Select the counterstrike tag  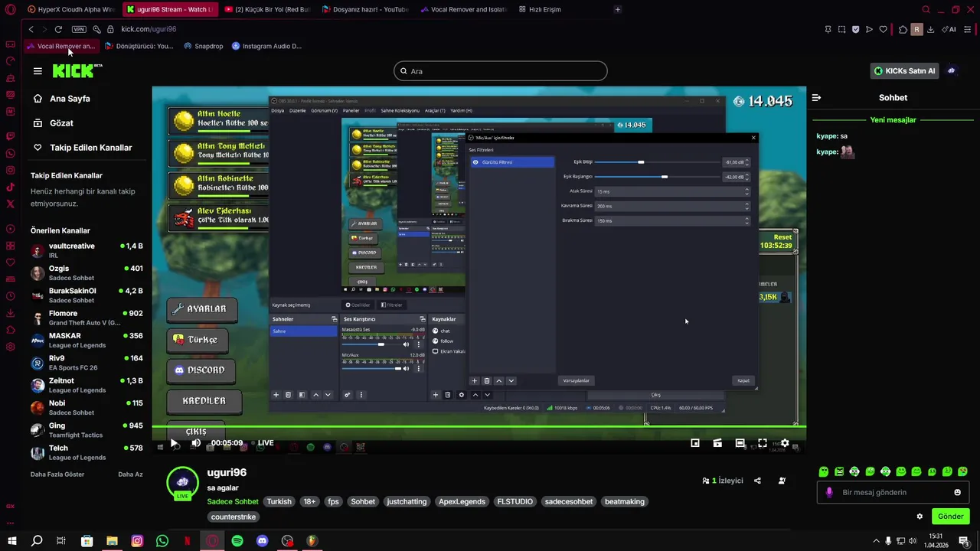pyautogui.click(x=234, y=517)
